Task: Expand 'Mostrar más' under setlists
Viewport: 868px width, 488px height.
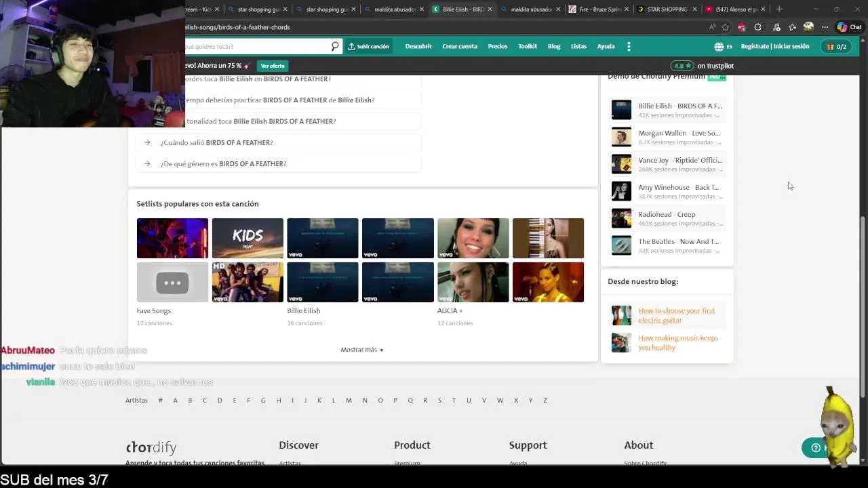Action: click(362, 350)
